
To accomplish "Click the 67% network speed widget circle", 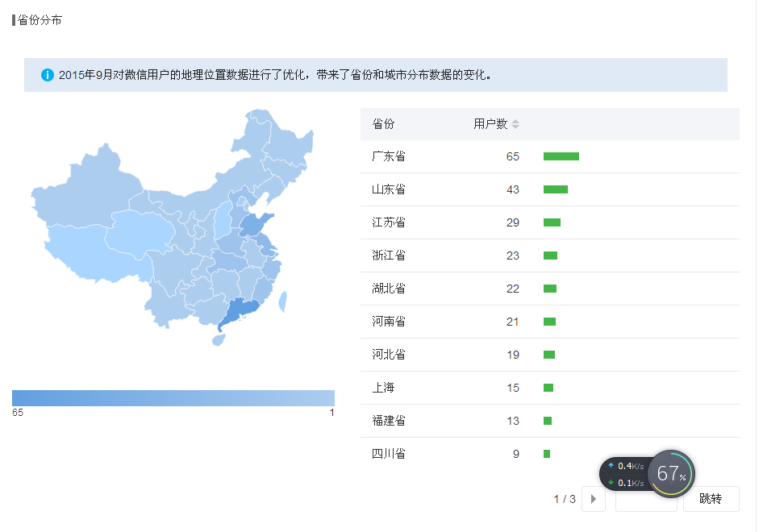I will point(672,474).
